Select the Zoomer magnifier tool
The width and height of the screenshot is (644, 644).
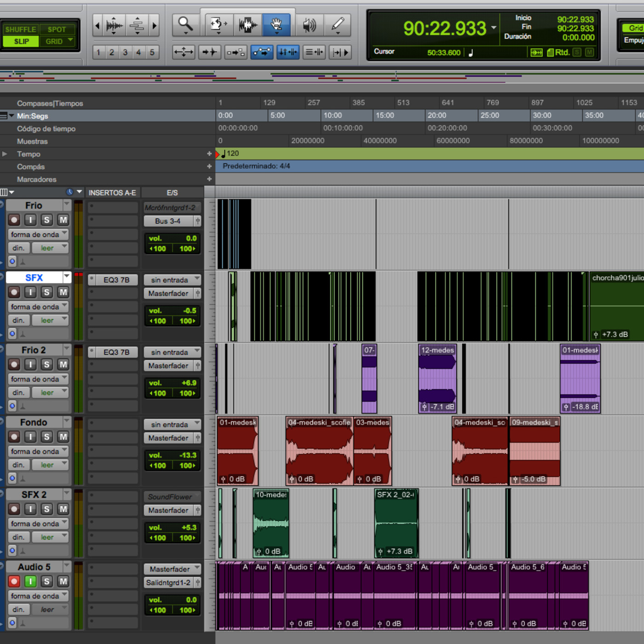[186, 24]
